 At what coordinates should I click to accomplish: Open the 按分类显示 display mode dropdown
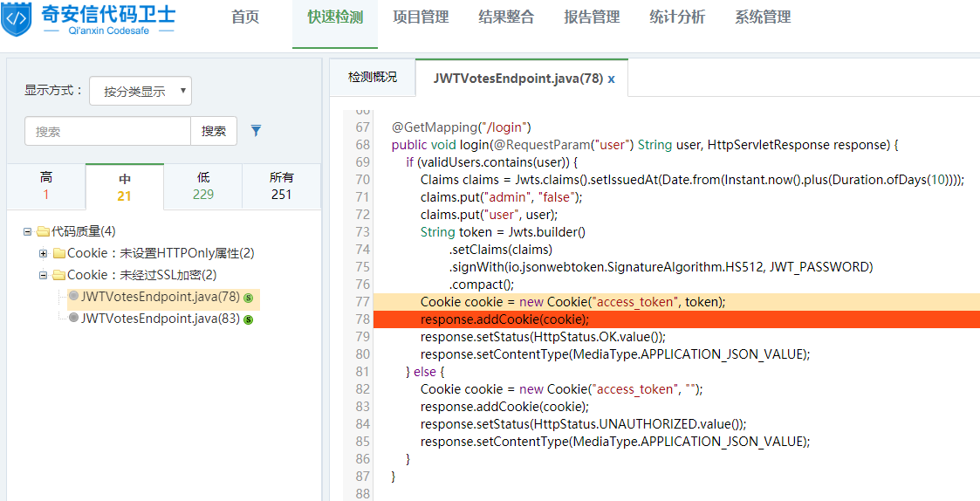(140, 91)
